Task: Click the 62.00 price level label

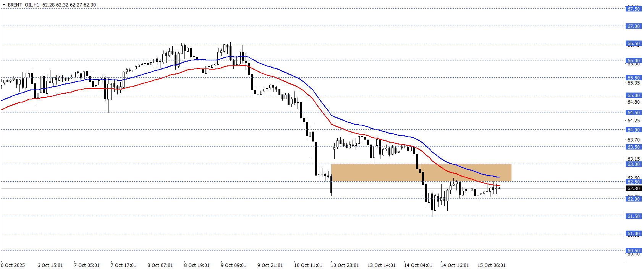Action: pos(633,199)
